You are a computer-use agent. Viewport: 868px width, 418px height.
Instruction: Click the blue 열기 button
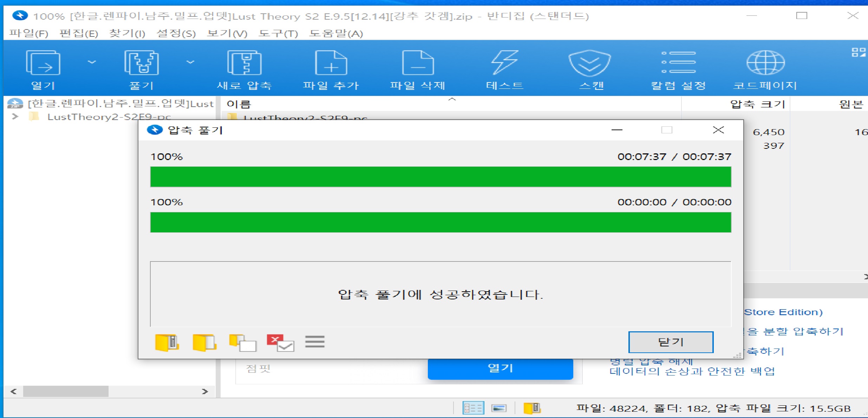click(500, 368)
